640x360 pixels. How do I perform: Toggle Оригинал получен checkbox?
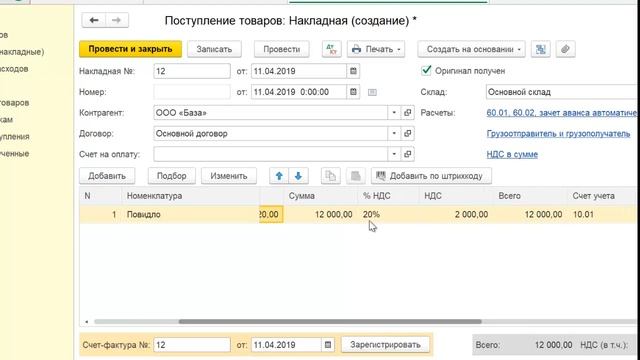(x=426, y=71)
